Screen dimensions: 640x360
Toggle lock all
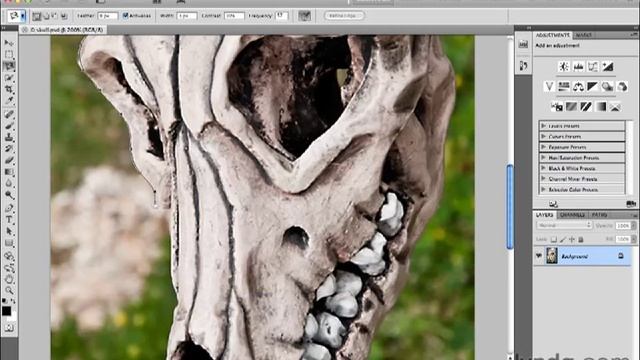coord(581,239)
